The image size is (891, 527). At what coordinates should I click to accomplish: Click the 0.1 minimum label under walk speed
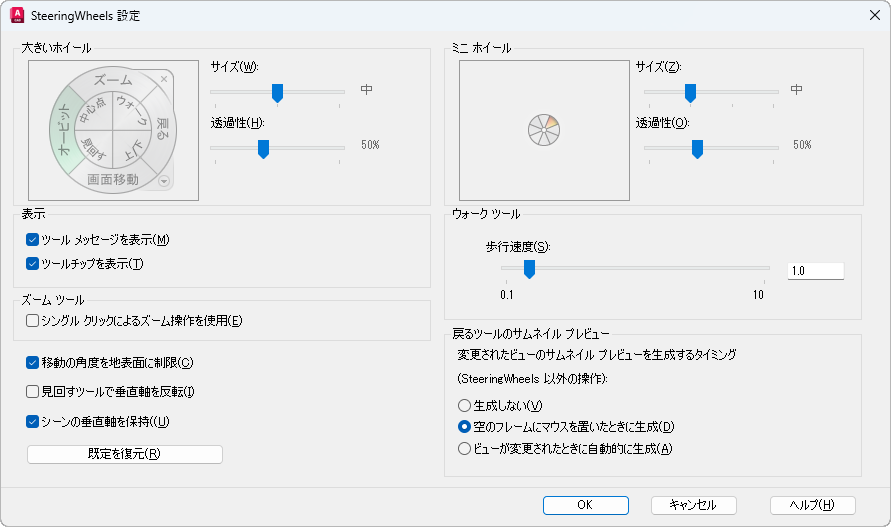point(506,294)
